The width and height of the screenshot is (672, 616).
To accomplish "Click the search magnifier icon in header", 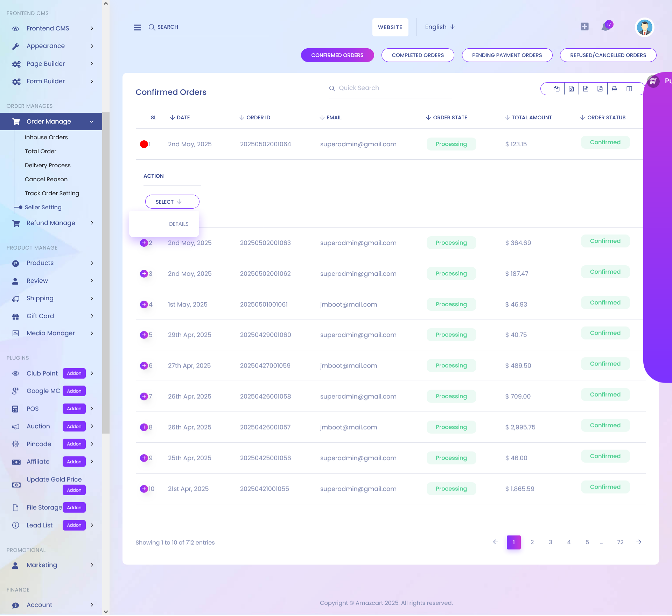I will pos(152,27).
